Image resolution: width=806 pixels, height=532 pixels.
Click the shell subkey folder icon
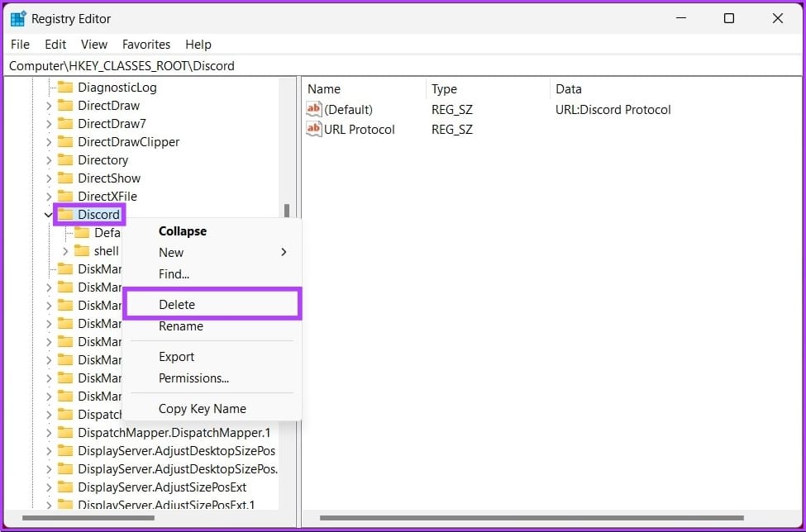(x=82, y=251)
